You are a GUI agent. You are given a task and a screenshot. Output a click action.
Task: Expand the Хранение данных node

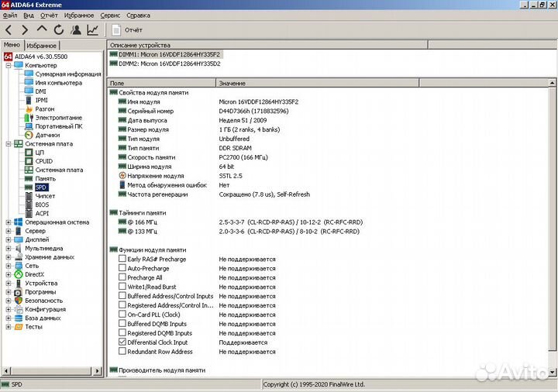(9, 257)
